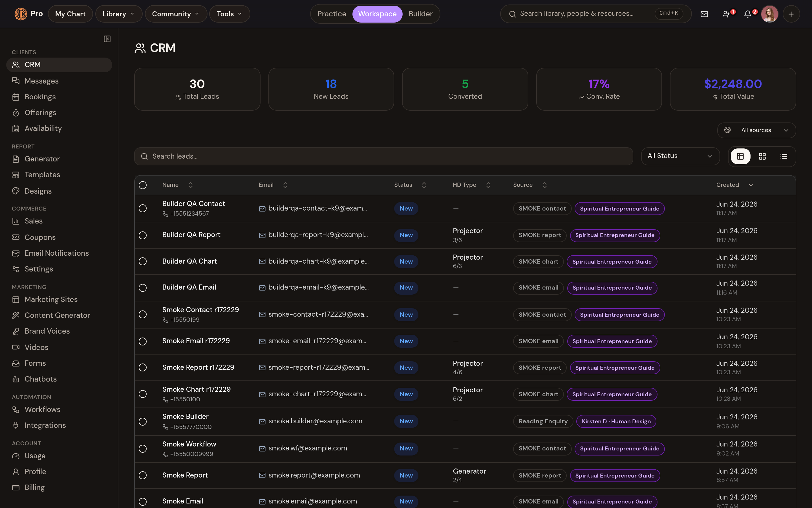Select Smoke Contact r172229 row checkbox

coord(143,314)
